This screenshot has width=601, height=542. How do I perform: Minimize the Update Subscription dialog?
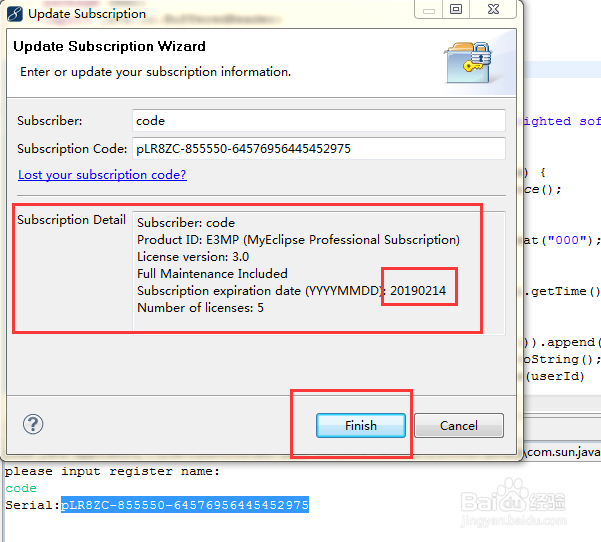point(429,10)
